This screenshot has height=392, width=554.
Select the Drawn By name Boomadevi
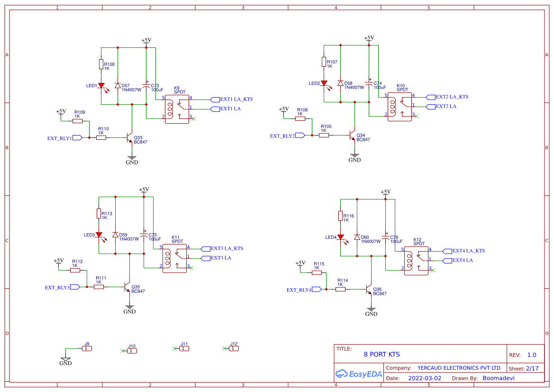click(499, 378)
